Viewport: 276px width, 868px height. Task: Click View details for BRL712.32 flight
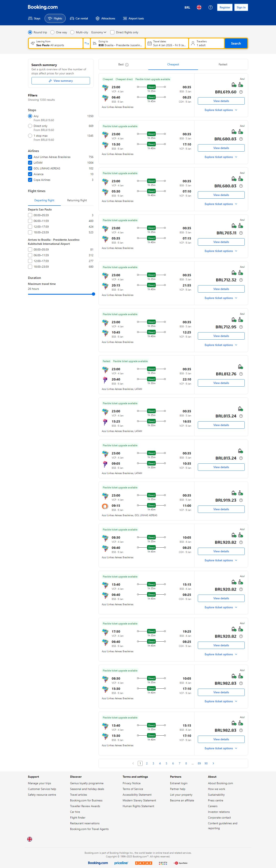(x=221, y=289)
